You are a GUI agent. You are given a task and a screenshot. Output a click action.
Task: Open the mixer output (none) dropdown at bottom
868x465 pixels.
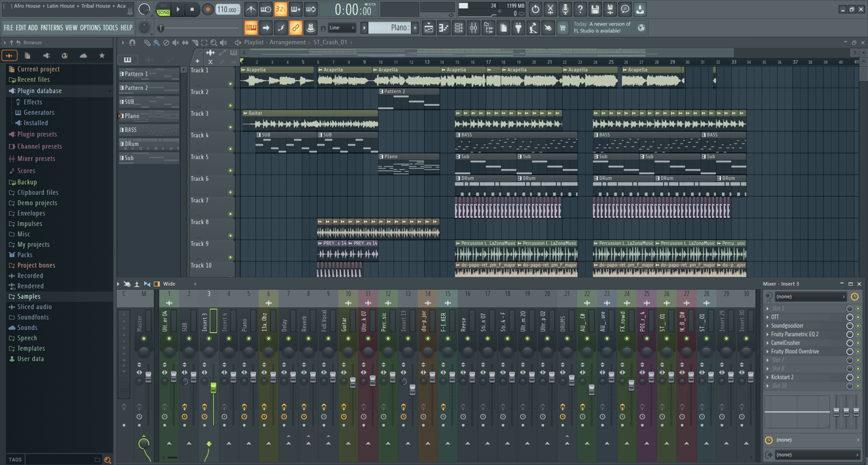tap(817, 455)
